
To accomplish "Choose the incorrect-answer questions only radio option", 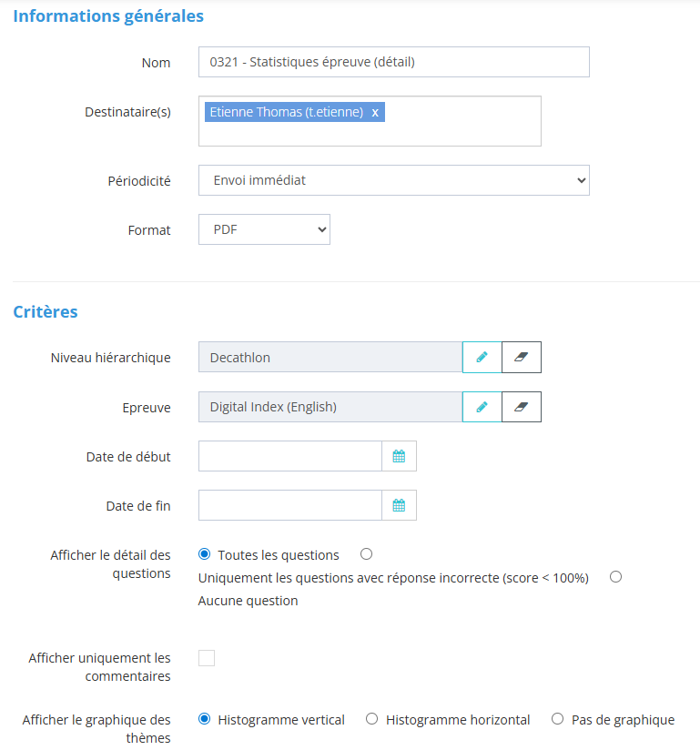I will coord(366,554).
